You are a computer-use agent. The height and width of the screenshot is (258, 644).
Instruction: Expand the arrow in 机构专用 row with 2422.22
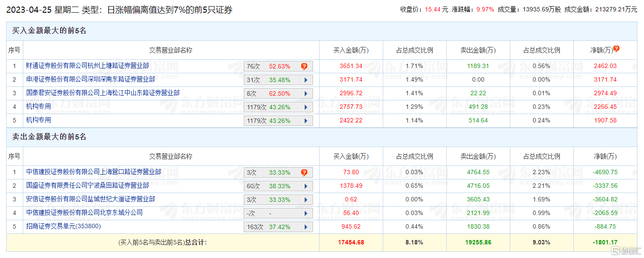pos(306,121)
